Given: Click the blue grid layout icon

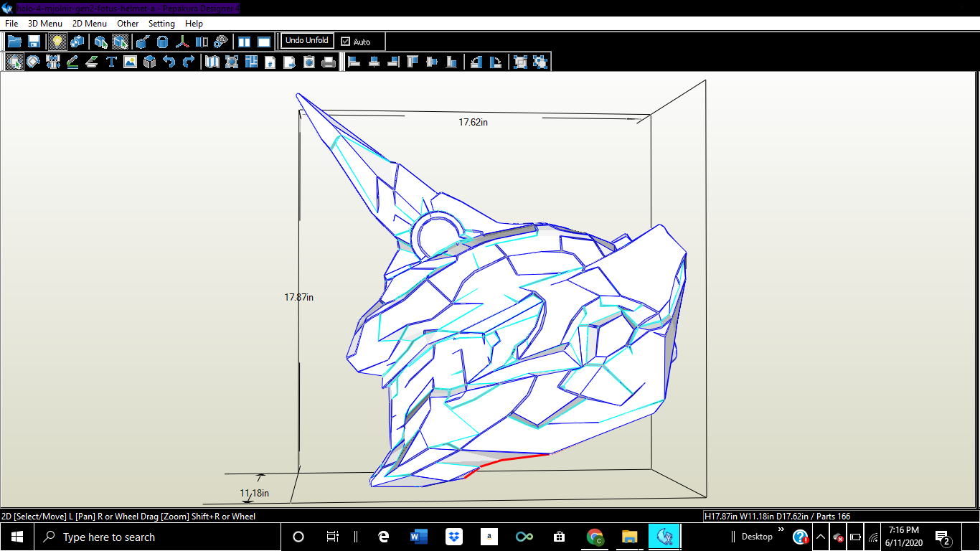Looking at the screenshot, I should coord(251,62).
